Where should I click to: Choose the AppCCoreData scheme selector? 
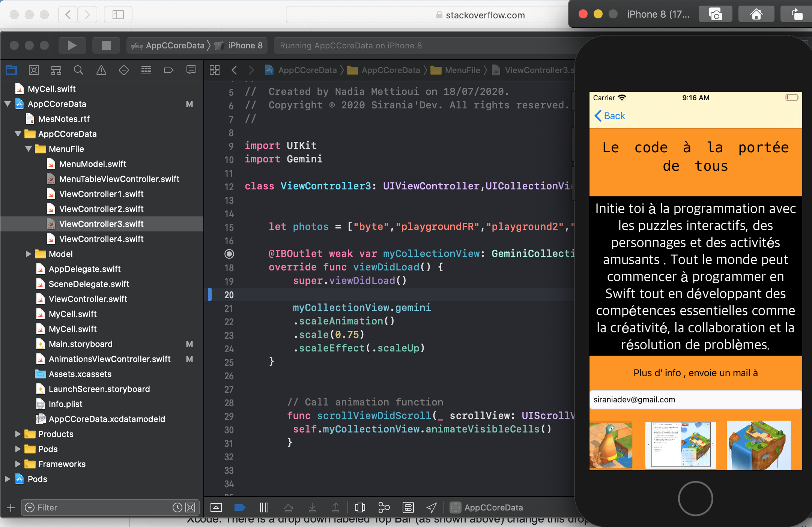[x=168, y=46]
